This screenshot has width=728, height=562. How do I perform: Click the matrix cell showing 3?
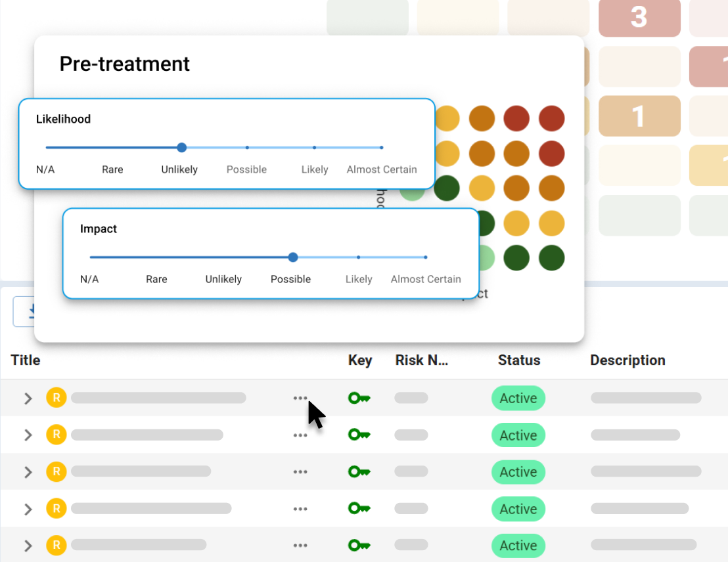(639, 18)
